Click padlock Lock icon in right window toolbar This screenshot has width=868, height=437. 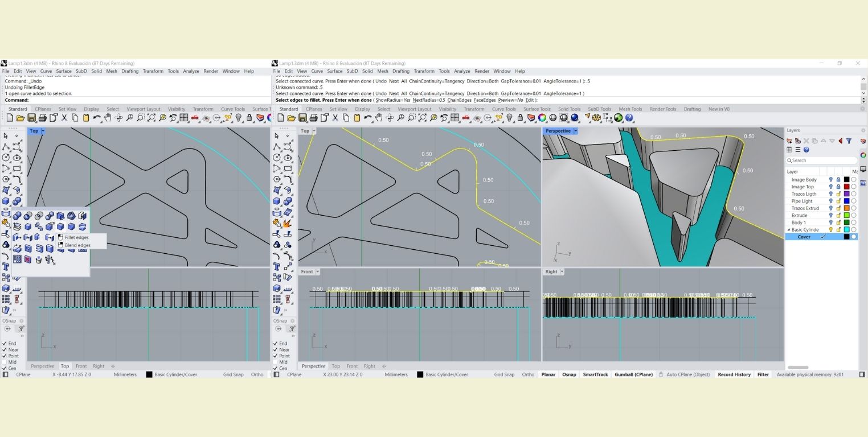[x=520, y=118]
